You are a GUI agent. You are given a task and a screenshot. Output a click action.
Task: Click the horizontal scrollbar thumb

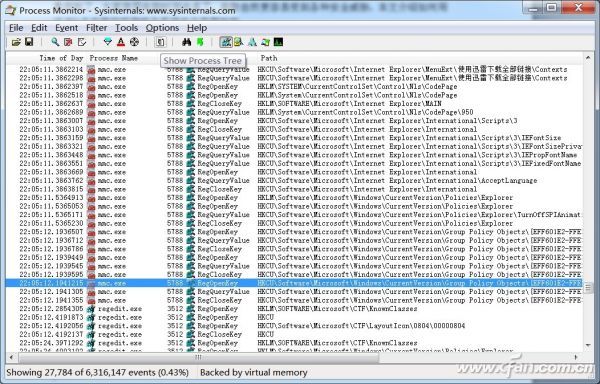[198, 357]
